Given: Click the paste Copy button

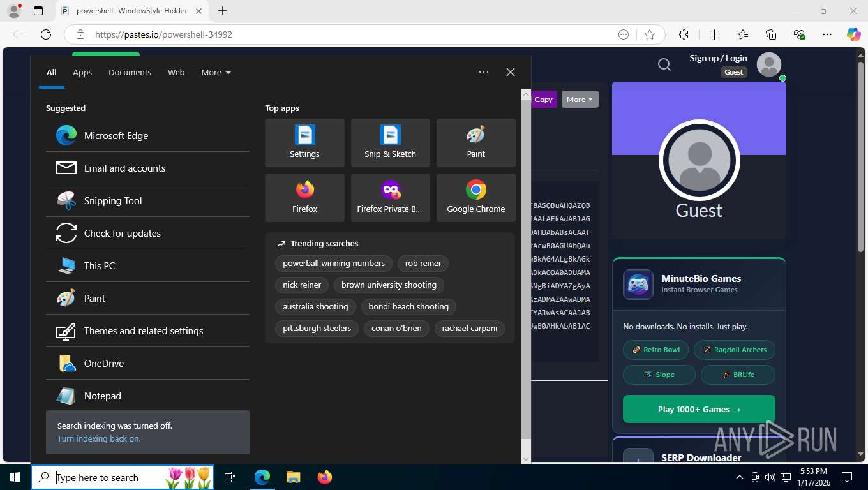Looking at the screenshot, I should [x=543, y=99].
